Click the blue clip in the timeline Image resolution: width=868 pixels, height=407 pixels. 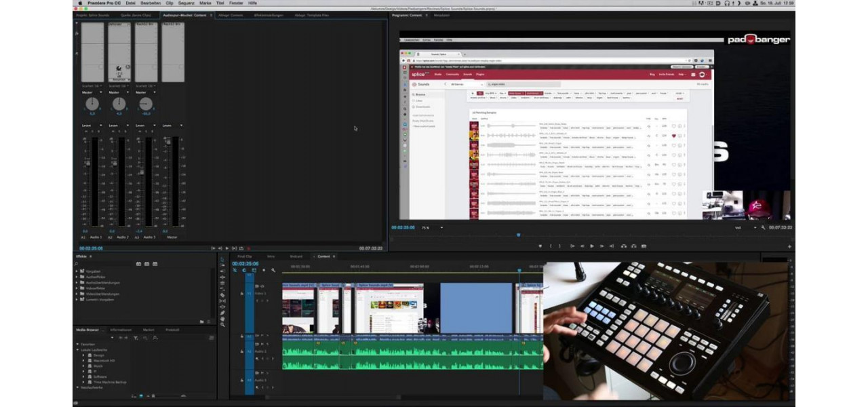pyautogui.click(x=476, y=307)
